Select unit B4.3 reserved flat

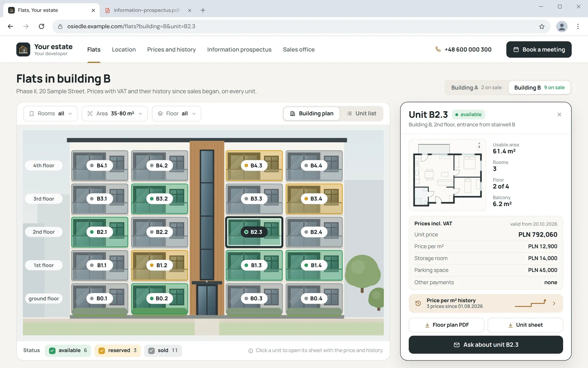click(x=254, y=166)
